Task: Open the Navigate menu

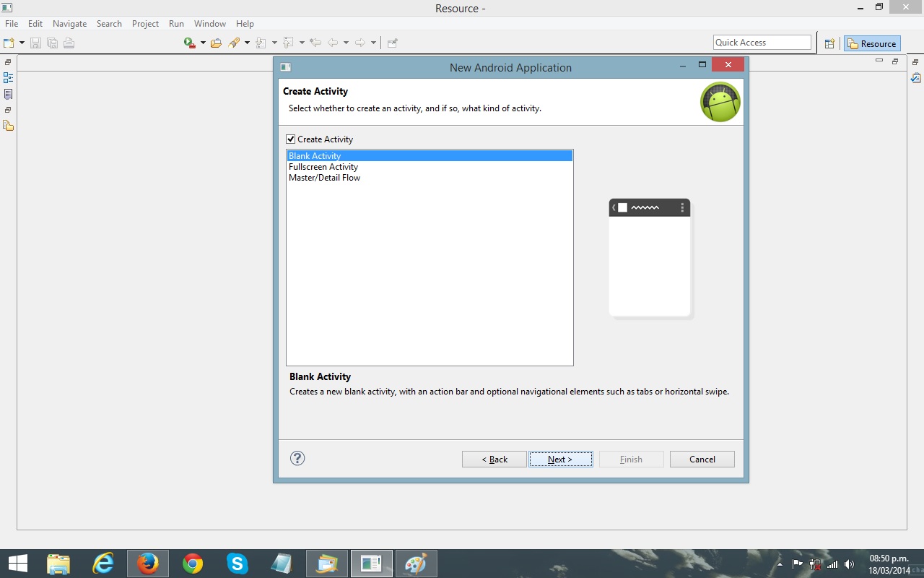Action: (70, 24)
